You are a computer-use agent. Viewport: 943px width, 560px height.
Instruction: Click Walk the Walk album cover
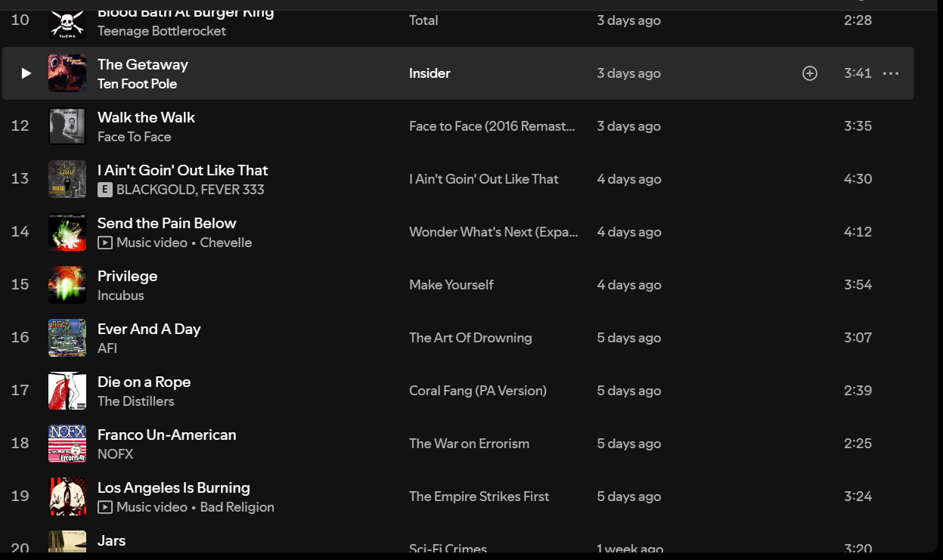pos(67,126)
